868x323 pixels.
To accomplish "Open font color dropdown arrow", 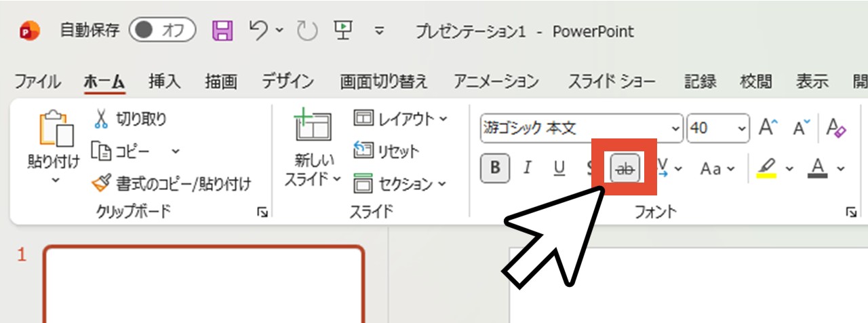I will [x=841, y=168].
